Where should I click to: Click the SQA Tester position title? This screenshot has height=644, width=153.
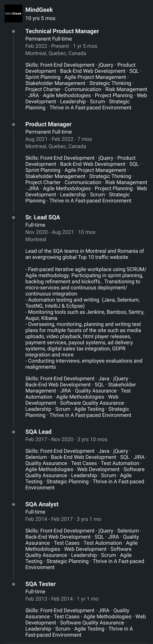coord(40,584)
